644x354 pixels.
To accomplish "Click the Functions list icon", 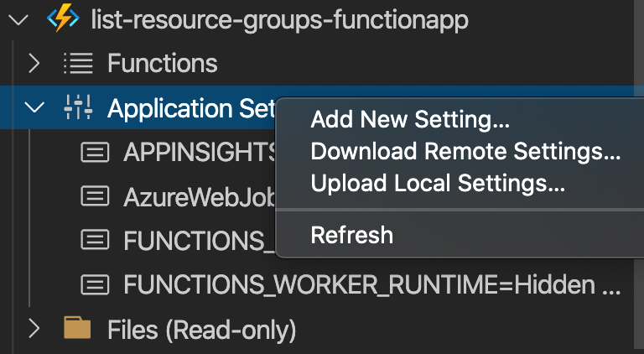I will pyautogui.click(x=78, y=63).
